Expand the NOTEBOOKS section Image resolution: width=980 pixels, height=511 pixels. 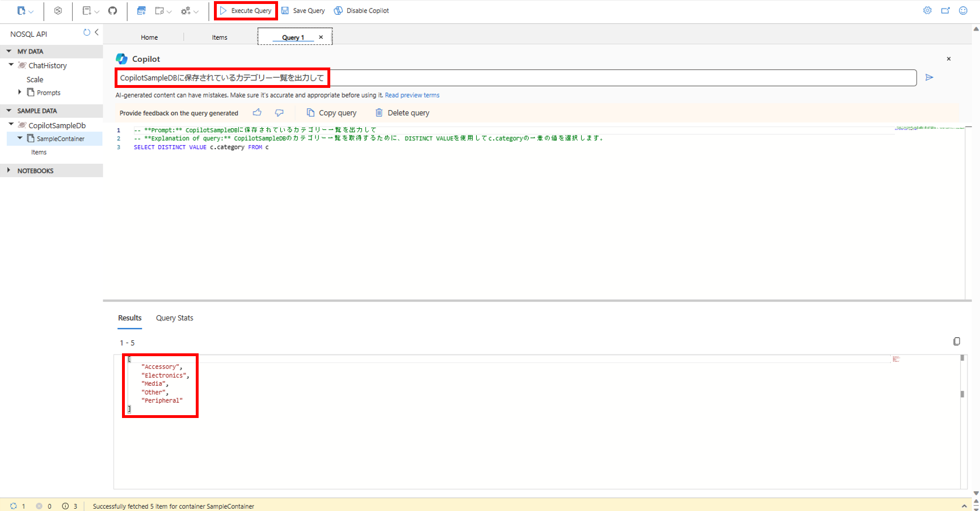pos(9,170)
